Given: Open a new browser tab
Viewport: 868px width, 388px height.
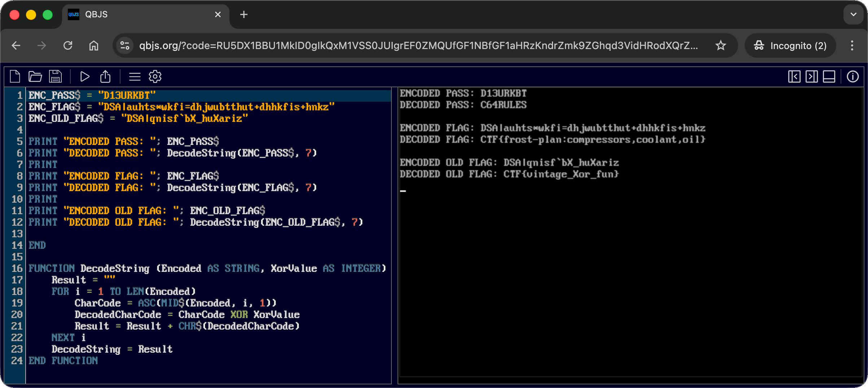Looking at the screenshot, I should coord(244,14).
